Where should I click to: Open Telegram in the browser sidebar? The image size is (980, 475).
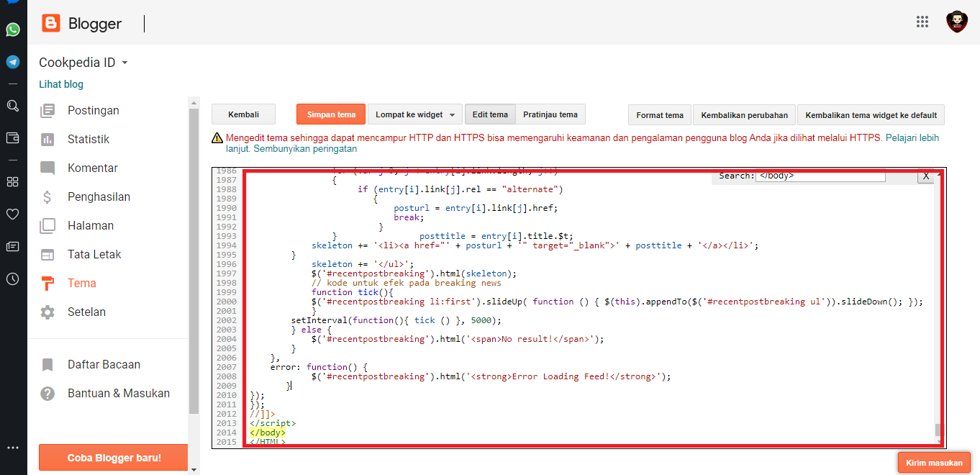[x=13, y=62]
